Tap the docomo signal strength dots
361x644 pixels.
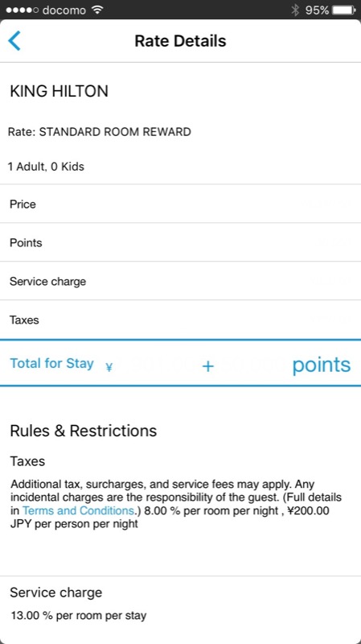[x=23, y=10]
